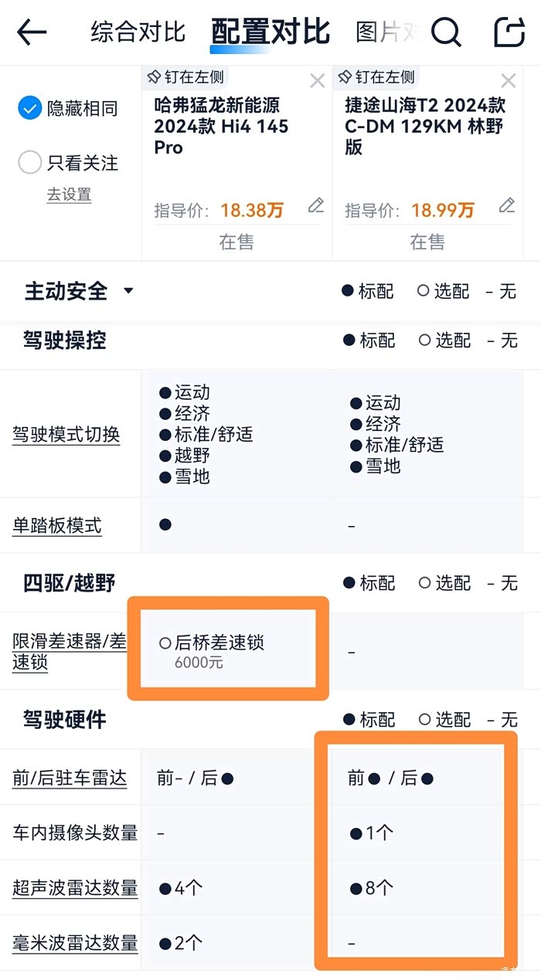Open the 驾驶模式切换 parameter explanation
This screenshot has width=541, height=980.
(x=66, y=435)
